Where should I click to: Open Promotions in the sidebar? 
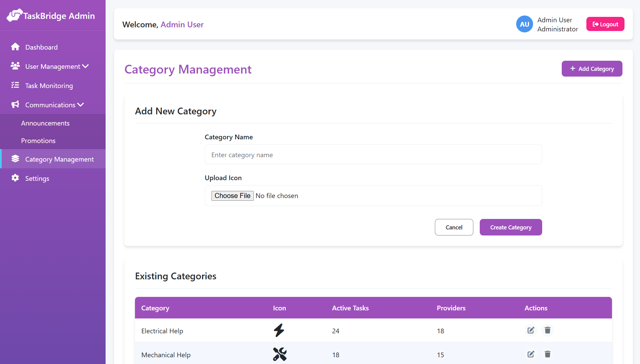click(x=38, y=141)
